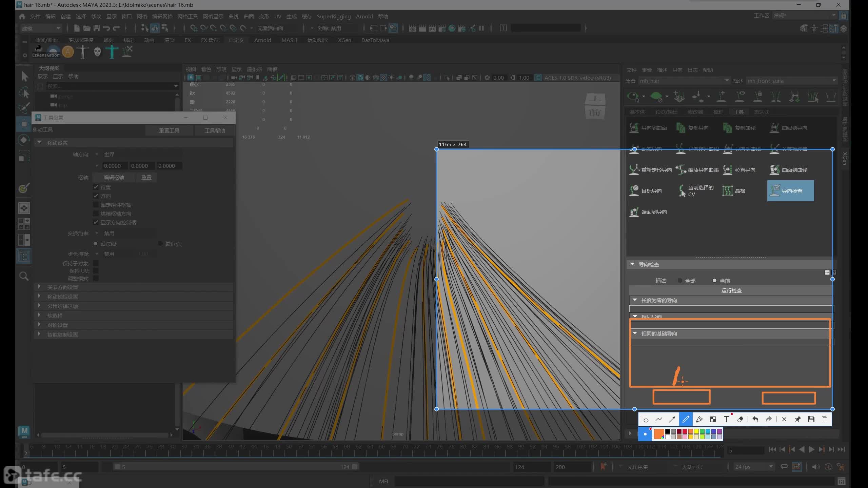The height and width of the screenshot is (488, 868).
Task: Select the eraser annotation tool
Action: coord(740,420)
